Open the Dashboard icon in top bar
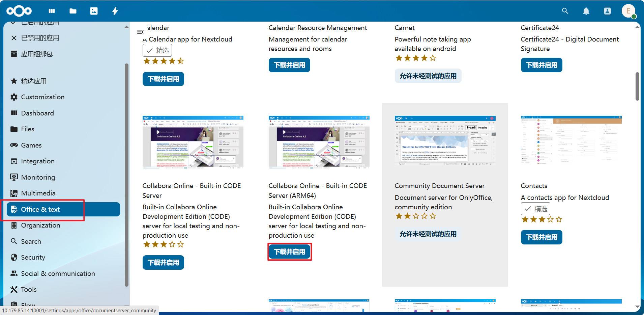Screen dimensions: 644x315 coord(52,11)
